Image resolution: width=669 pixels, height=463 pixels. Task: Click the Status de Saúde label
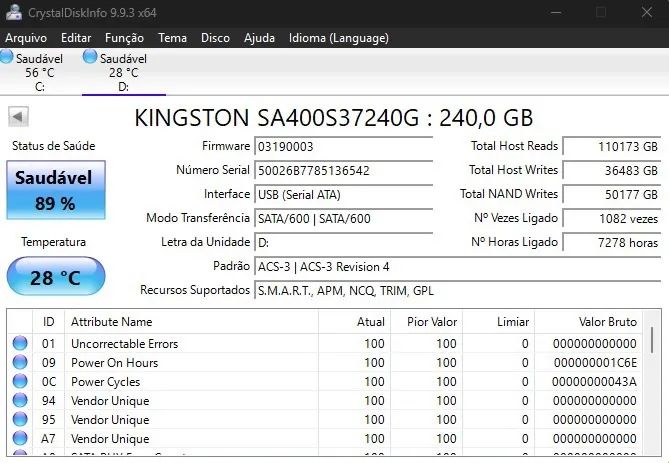click(x=53, y=146)
